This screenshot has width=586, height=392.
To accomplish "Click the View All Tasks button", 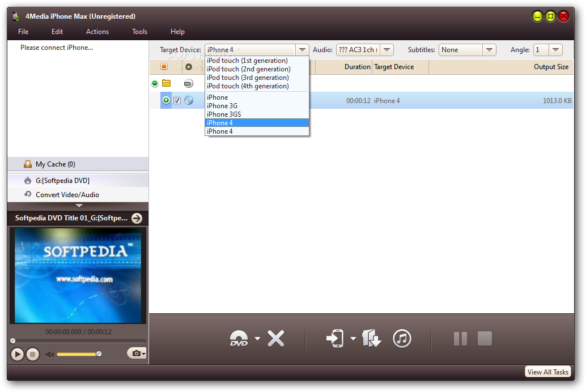I will [548, 372].
